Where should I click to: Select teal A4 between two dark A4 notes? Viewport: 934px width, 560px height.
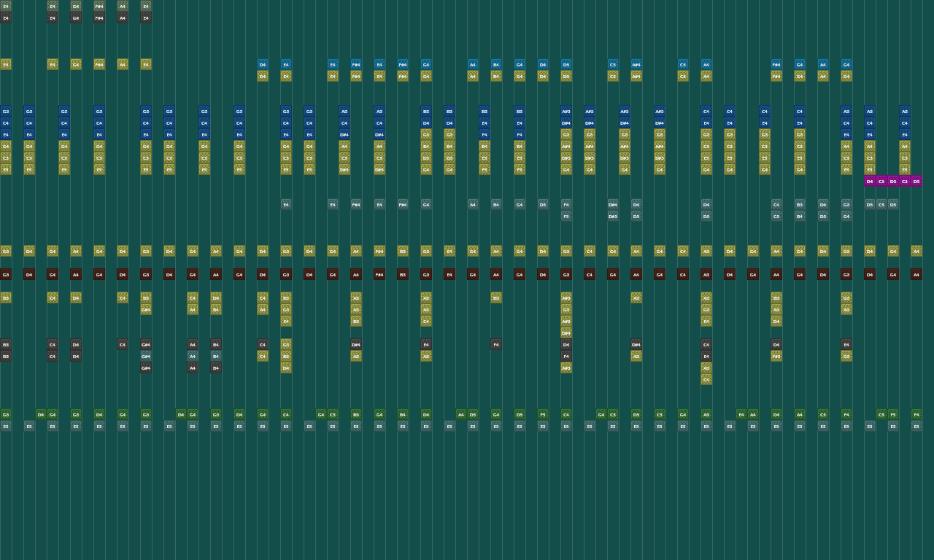[193, 356]
